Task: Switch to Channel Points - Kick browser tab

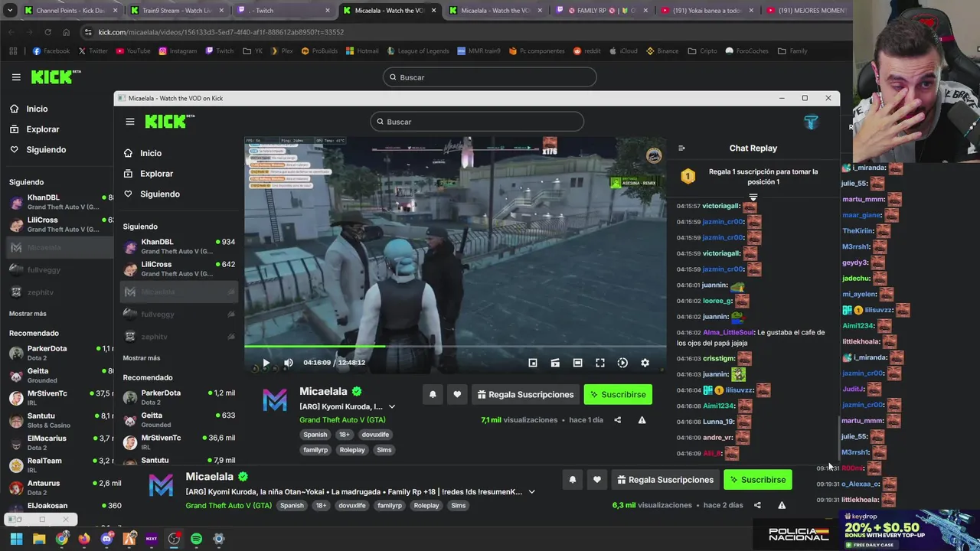Action: coord(70,11)
